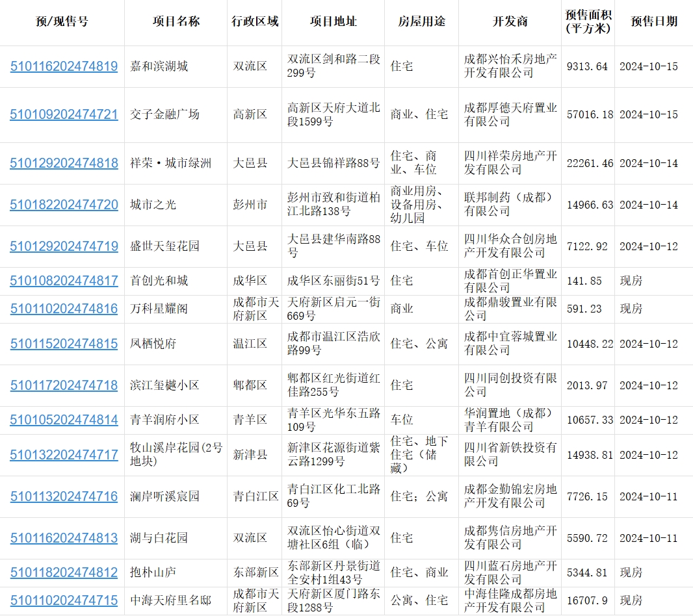Viewport: 693px width, 616px height.
Task: Click address 彭州市致和街道柏江北路138号
Action: coord(333,205)
